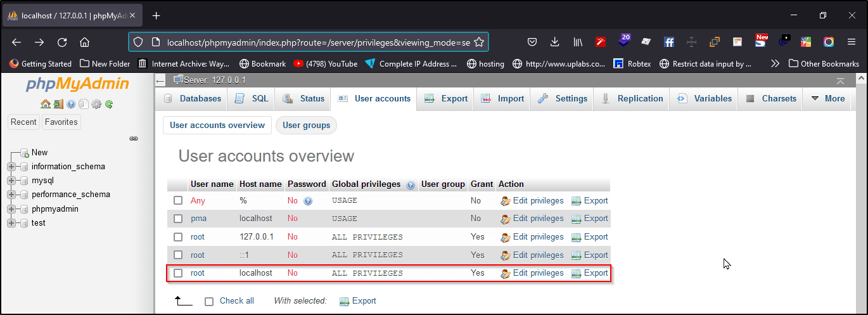Click the link-with-main-panel chain icon
The width and height of the screenshot is (868, 315).
[134, 138]
